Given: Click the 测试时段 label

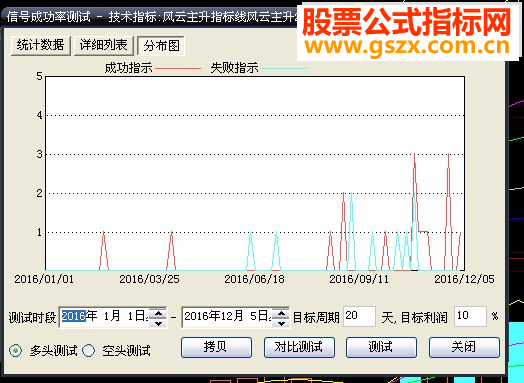Looking at the screenshot, I should [32, 317].
